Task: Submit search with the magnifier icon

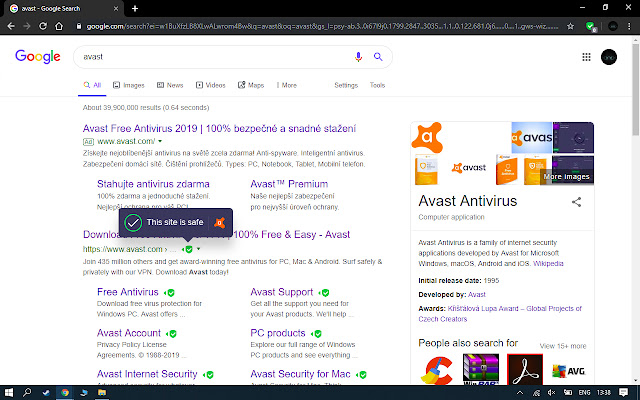Action: [378, 57]
